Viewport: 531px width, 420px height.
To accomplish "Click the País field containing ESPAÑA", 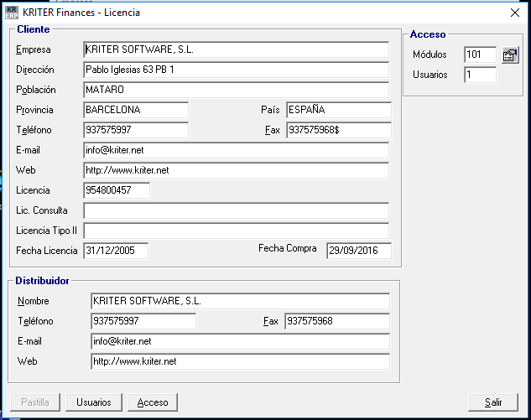I will [x=338, y=110].
